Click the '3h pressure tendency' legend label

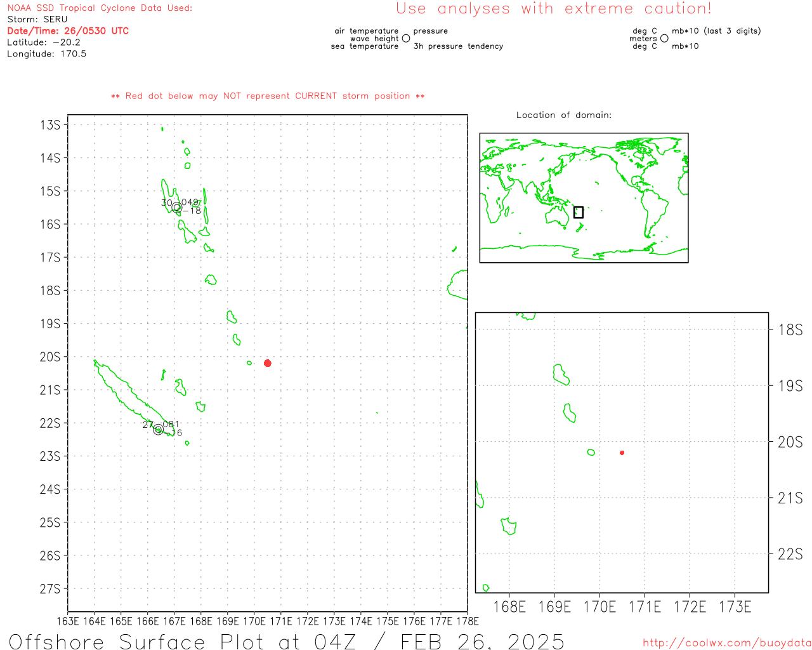tap(459, 46)
